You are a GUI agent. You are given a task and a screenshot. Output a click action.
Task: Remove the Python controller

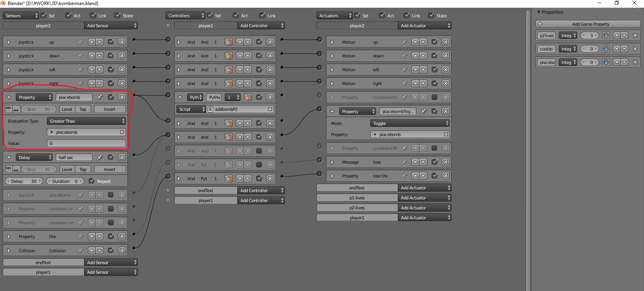pyautogui.click(x=270, y=97)
